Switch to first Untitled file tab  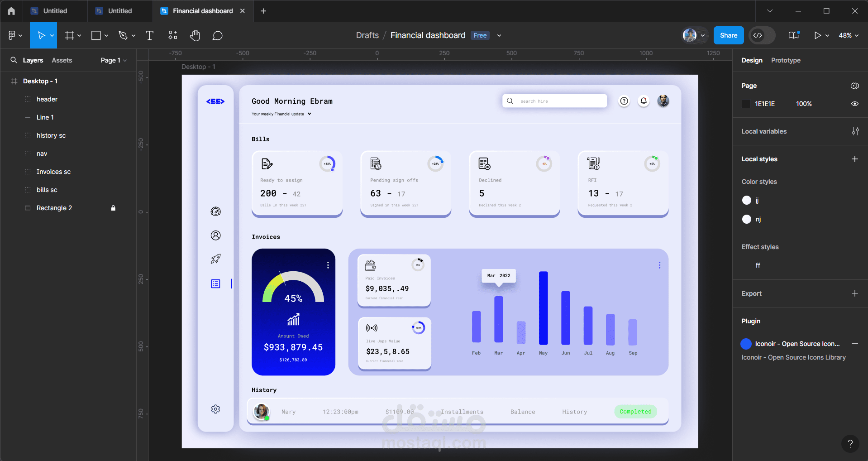(55, 11)
